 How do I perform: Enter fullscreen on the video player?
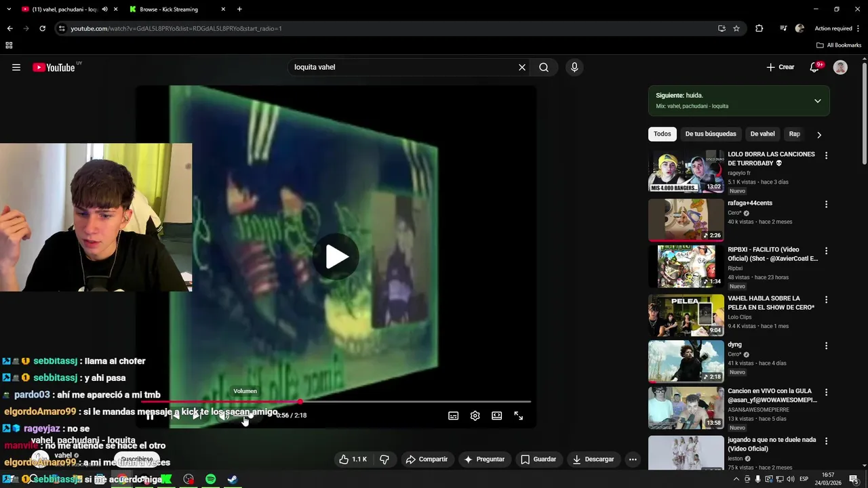pos(518,415)
